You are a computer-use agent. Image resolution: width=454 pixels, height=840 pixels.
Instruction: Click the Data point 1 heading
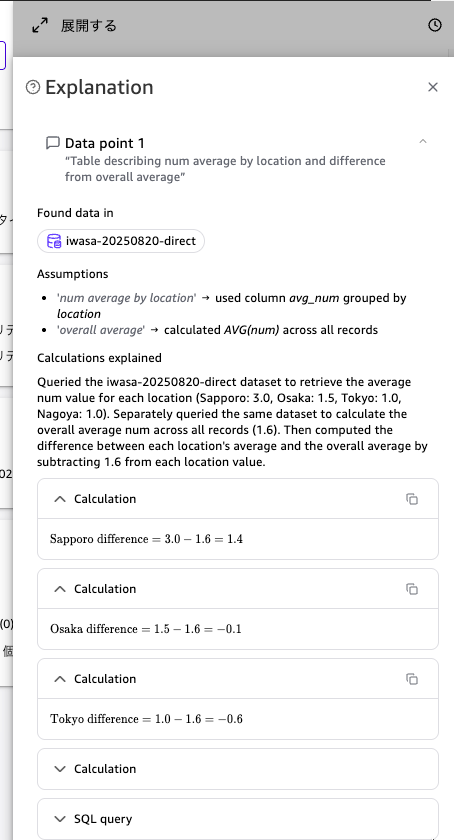[105, 143]
